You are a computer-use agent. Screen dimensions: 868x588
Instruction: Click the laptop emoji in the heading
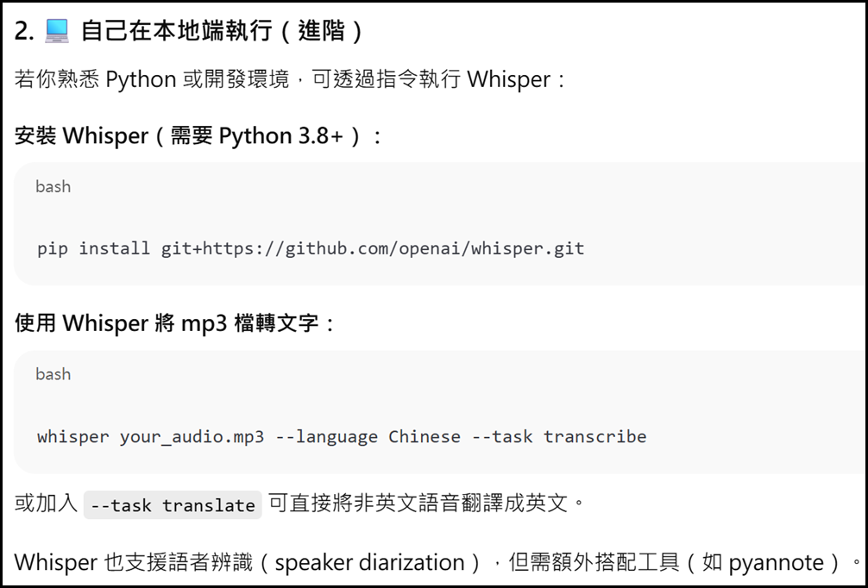(x=56, y=32)
